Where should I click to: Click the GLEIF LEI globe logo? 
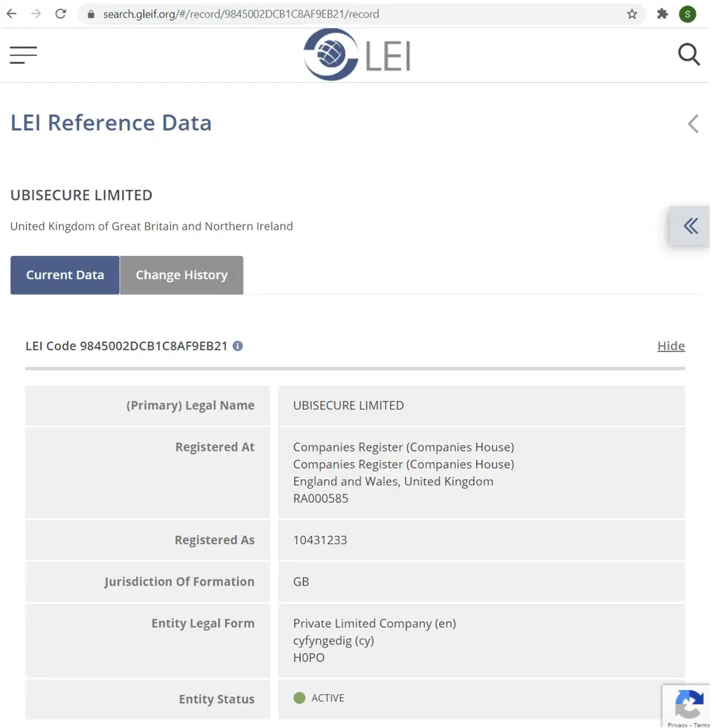coord(357,54)
